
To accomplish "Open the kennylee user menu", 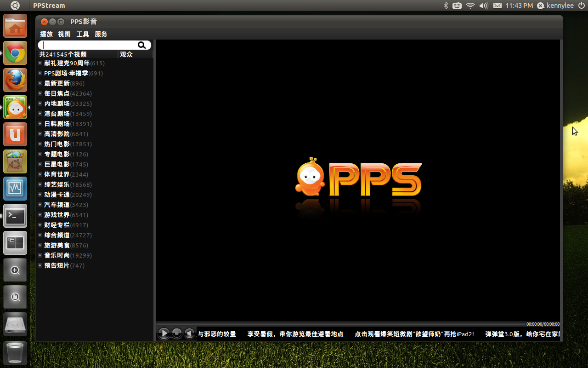I will 556,6.
